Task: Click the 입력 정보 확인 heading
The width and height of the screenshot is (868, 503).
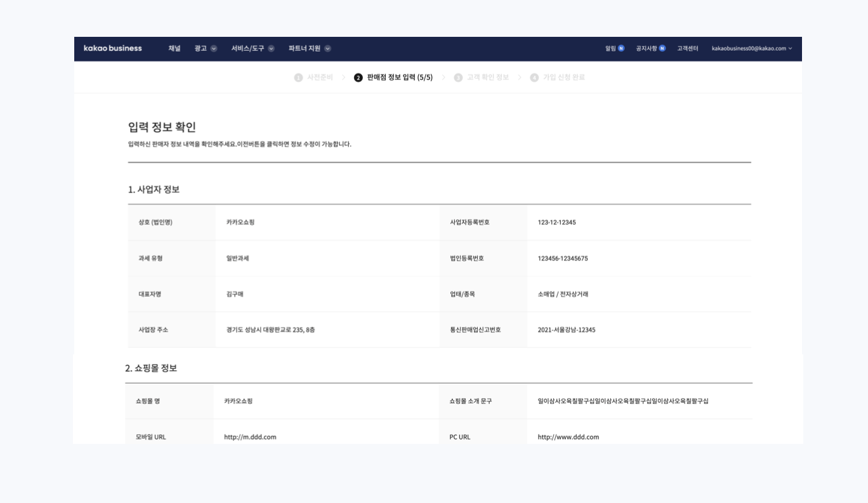Action: [x=162, y=128]
